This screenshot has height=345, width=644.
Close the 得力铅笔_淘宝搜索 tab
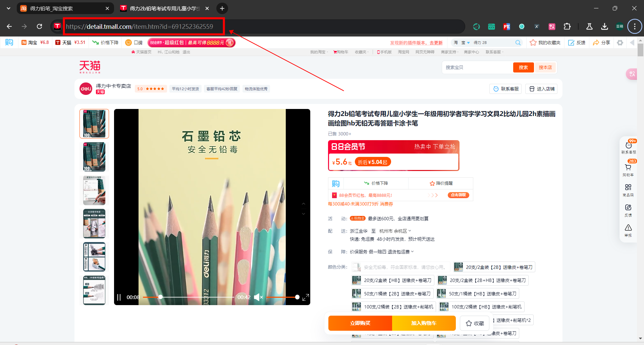(107, 8)
